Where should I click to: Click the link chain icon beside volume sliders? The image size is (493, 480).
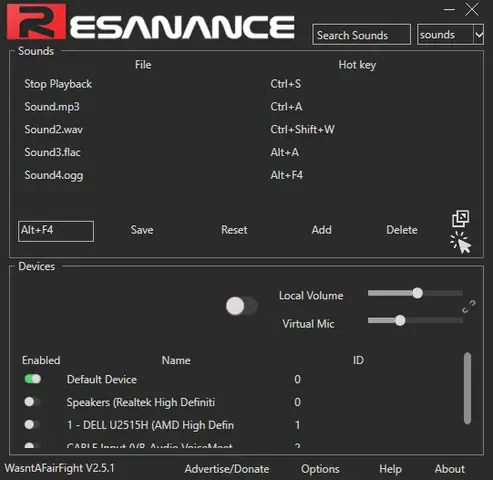tap(469, 307)
